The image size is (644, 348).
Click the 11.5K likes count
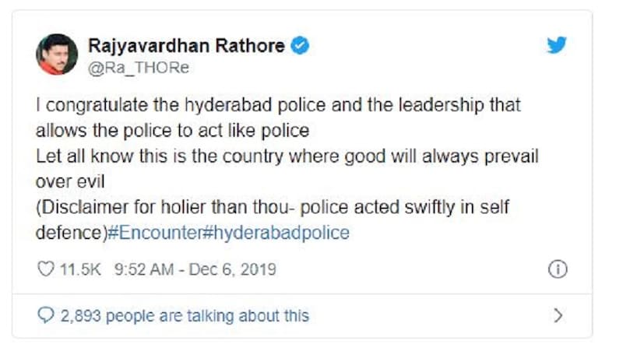pos(79,270)
